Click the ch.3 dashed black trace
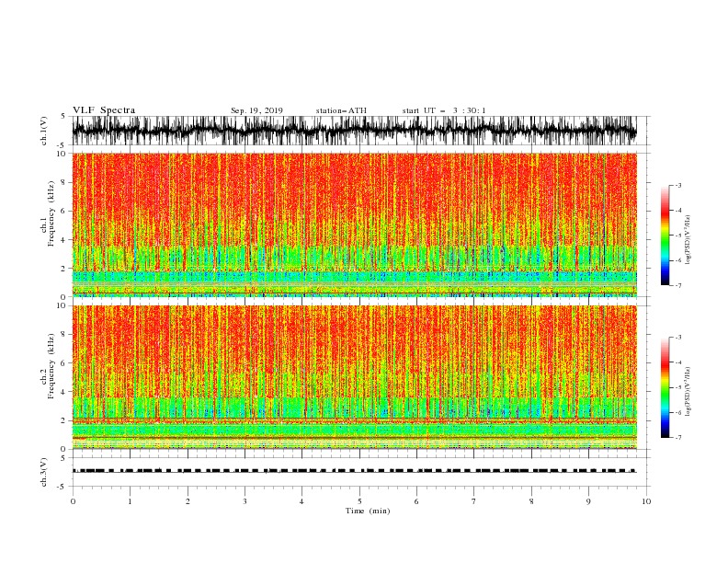Viewport: 728px width, 563px height. pos(354,471)
